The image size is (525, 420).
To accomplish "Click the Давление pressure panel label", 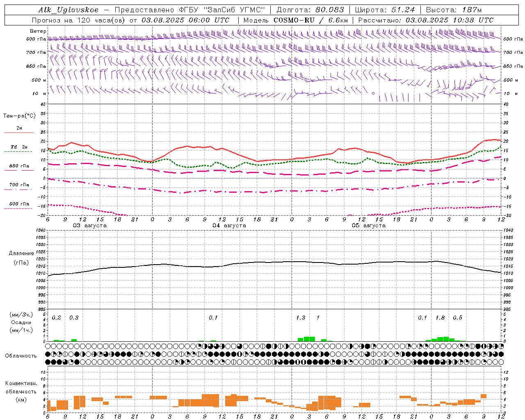I will point(21,253).
